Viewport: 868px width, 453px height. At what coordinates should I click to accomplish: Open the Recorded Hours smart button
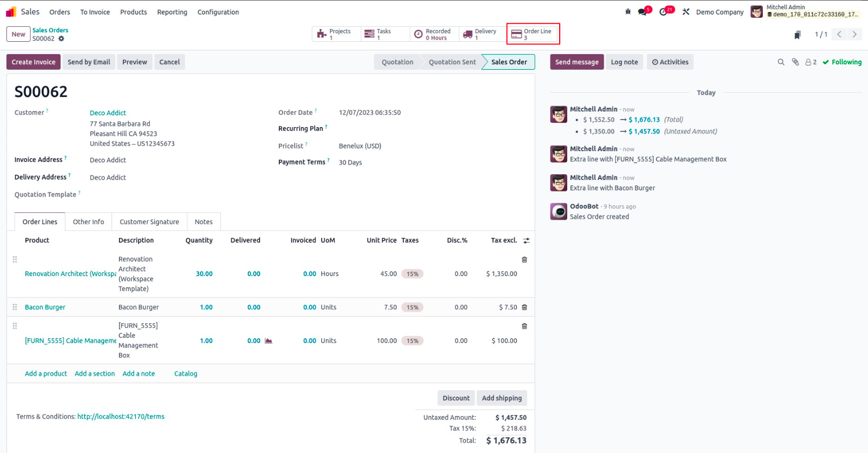[x=434, y=34]
